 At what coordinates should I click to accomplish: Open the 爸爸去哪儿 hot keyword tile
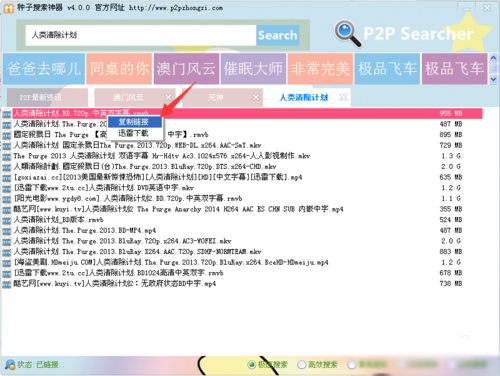(44, 69)
